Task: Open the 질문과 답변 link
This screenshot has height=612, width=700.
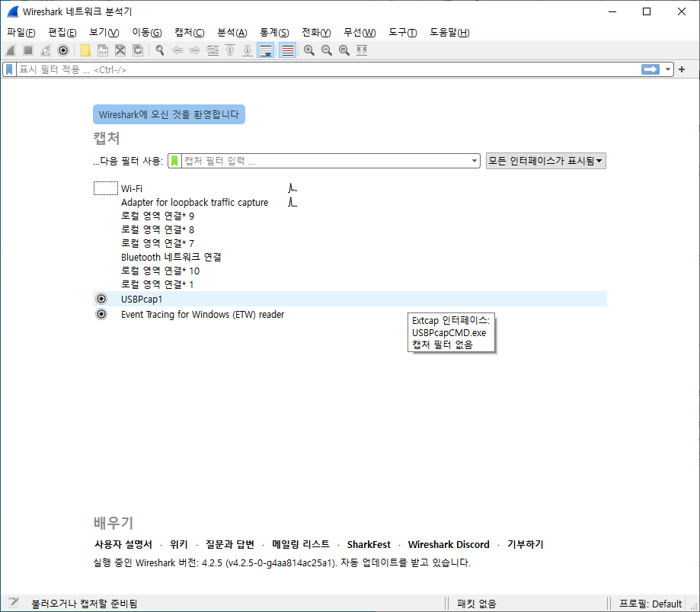Action: coord(230,544)
